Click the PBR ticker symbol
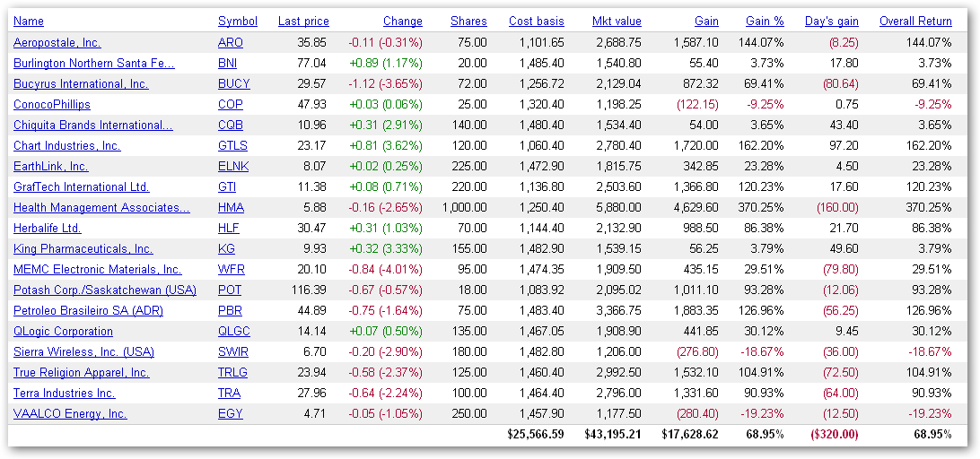980x459 pixels. (x=230, y=310)
